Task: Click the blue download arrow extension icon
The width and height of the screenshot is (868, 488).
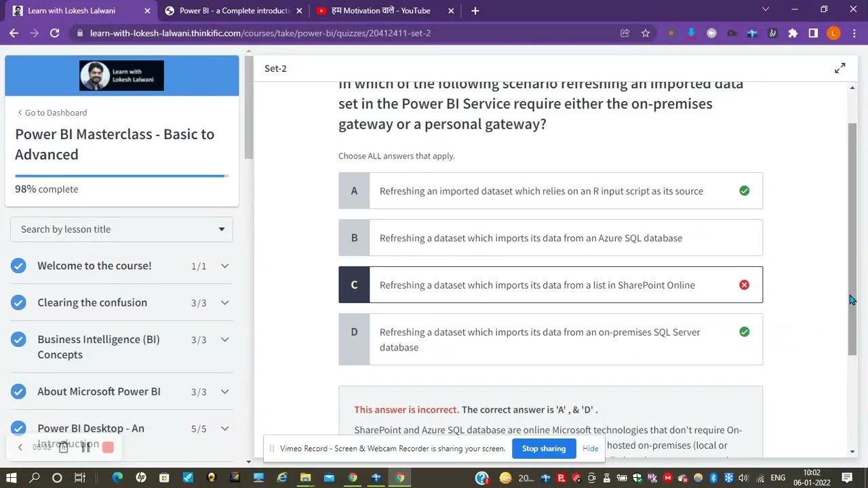Action: [691, 33]
